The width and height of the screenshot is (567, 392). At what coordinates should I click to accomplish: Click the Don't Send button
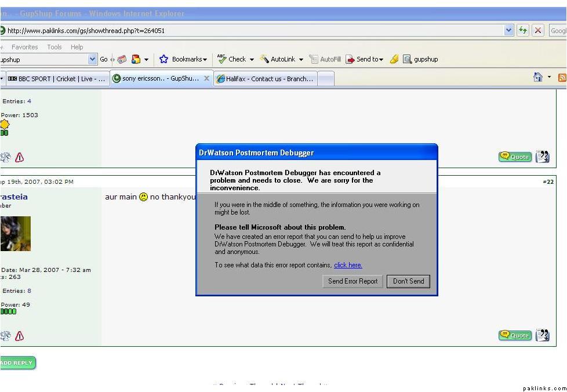coord(408,281)
